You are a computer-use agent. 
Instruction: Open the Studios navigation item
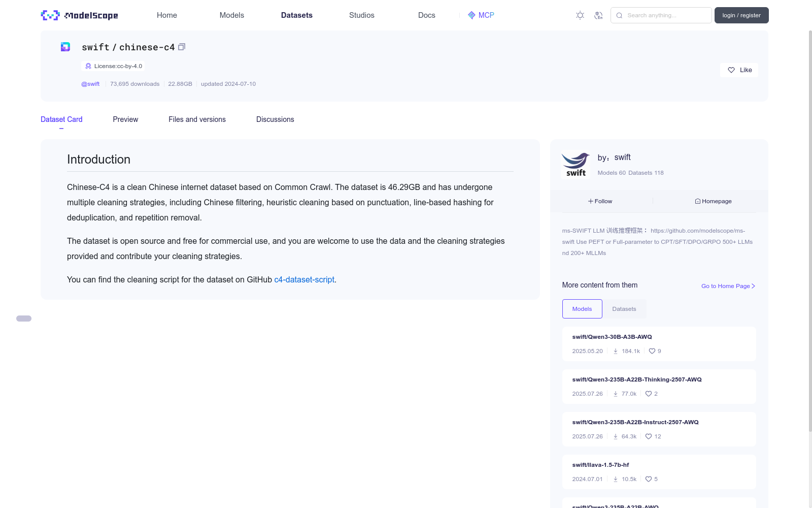(362, 15)
